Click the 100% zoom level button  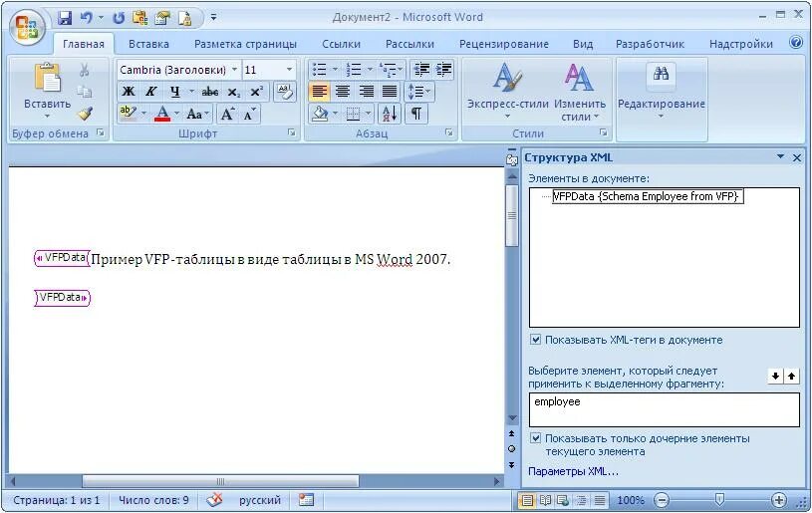(x=631, y=501)
